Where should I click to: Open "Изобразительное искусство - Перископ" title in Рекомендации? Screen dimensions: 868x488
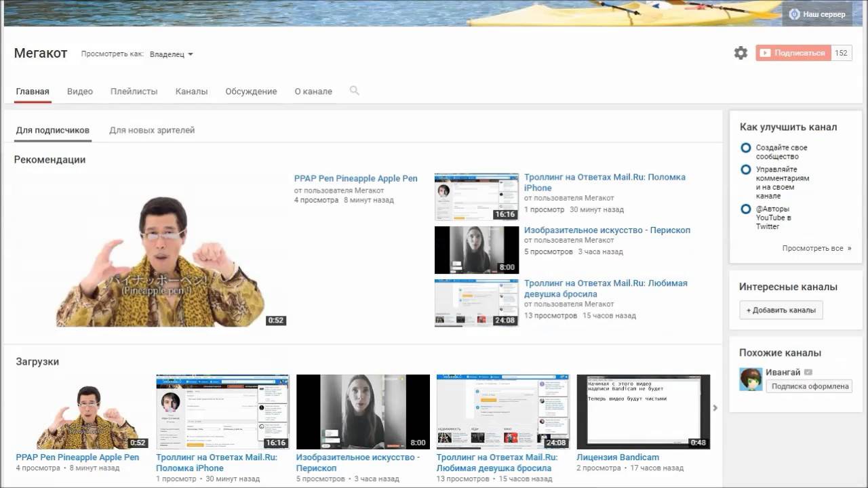pos(607,230)
